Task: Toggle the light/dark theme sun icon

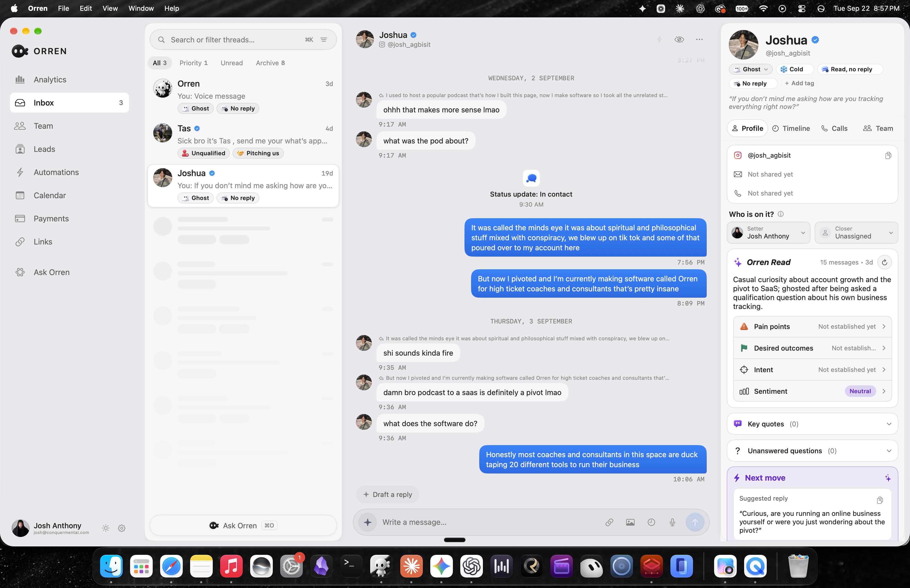Action: coord(106,528)
